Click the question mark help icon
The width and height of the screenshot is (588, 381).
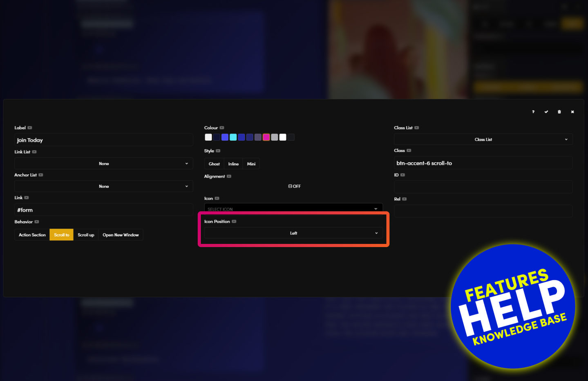[x=533, y=112]
